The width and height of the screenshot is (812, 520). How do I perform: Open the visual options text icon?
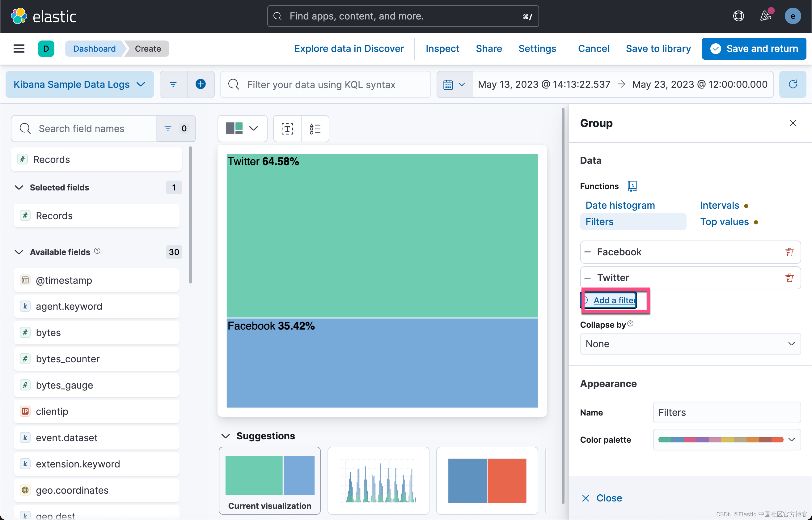tap(287, 129)
